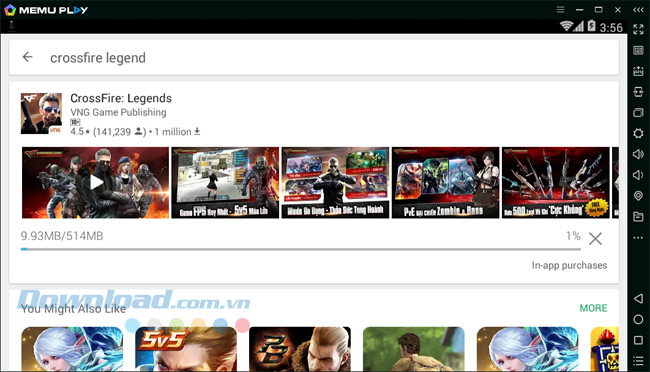This screenshot has height=372, width=650.
Task: Toggle MEmu fullscreen mode icon
Action: [x=638, y=29]
